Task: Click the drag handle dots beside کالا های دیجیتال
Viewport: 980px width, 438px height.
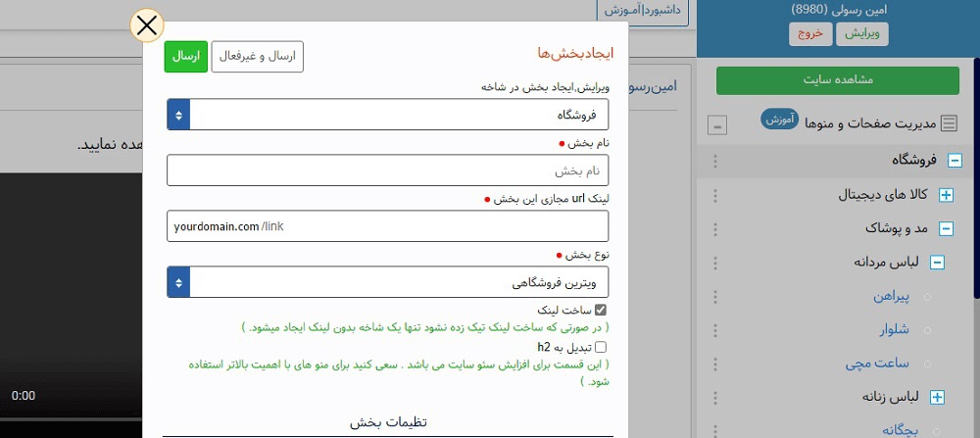Action: coord(714,195)
